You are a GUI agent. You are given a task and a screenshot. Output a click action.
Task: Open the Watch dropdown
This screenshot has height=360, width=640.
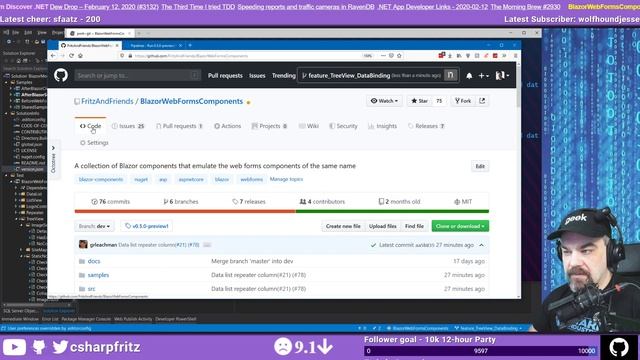click(384, 101)
